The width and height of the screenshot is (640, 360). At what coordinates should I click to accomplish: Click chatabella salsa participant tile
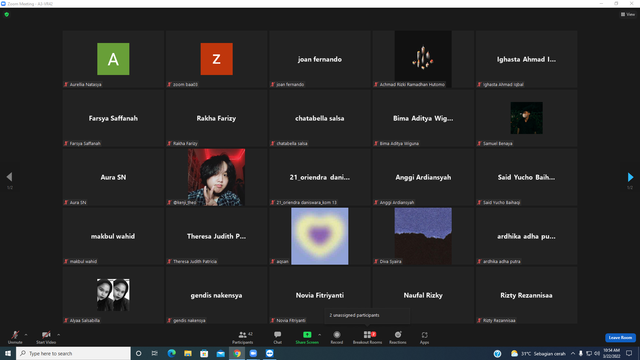point(320,118)
